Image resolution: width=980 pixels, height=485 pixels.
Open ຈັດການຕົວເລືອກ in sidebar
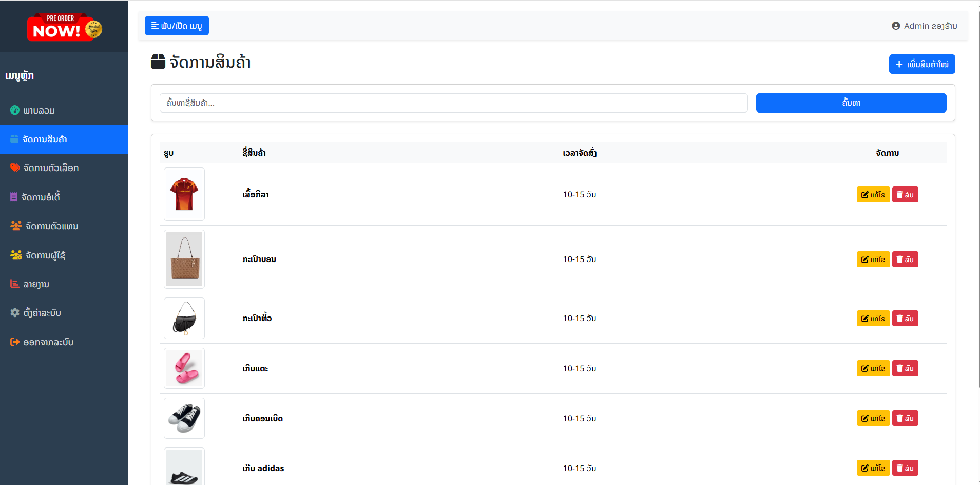point(51,168)
